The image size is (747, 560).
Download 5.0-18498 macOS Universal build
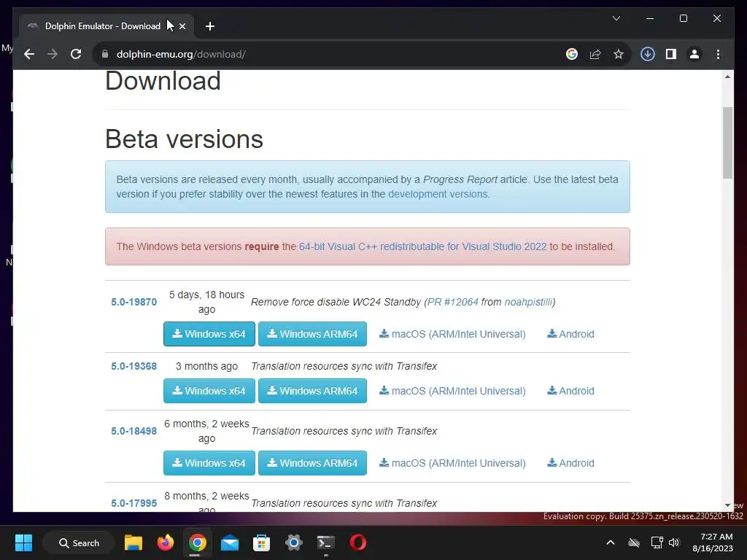[452, 463]
